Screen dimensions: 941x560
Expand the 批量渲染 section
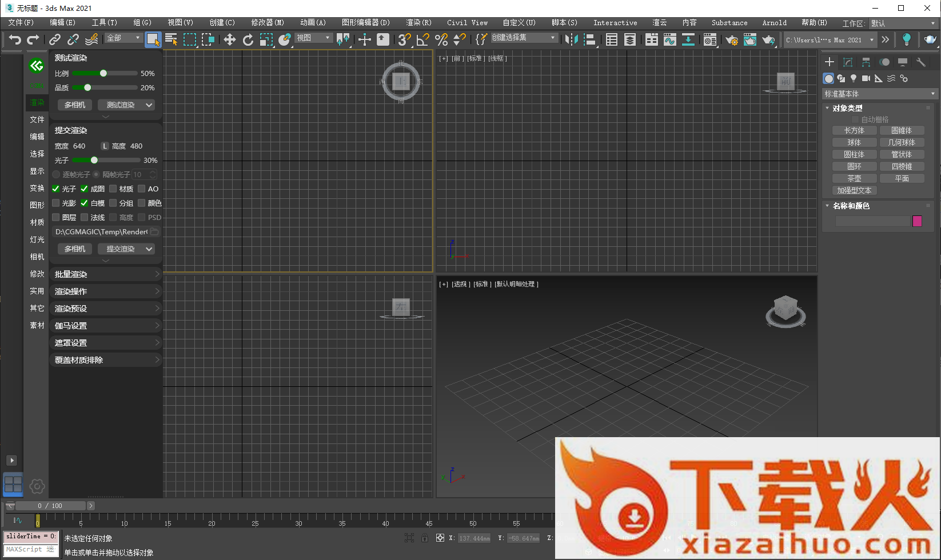coord(106,274)
